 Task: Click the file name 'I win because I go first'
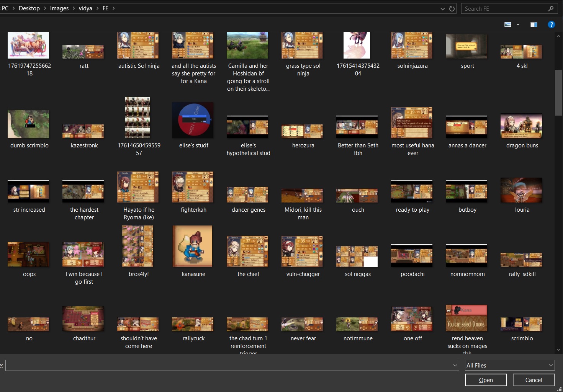pos(84,278)
